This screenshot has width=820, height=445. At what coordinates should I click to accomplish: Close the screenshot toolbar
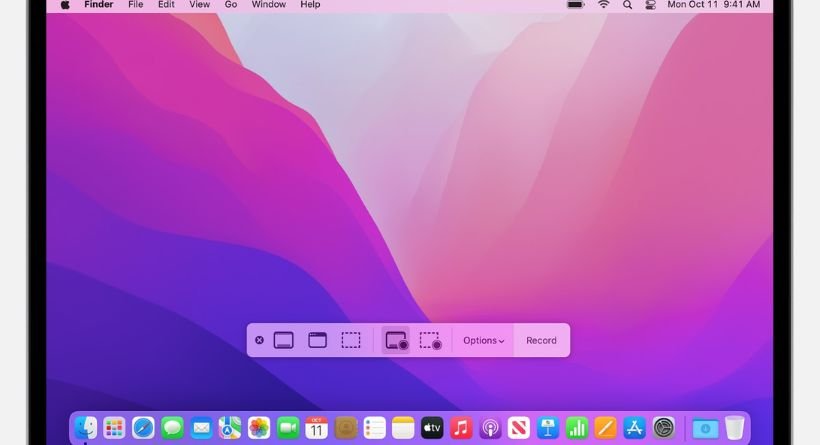(259, 340)
